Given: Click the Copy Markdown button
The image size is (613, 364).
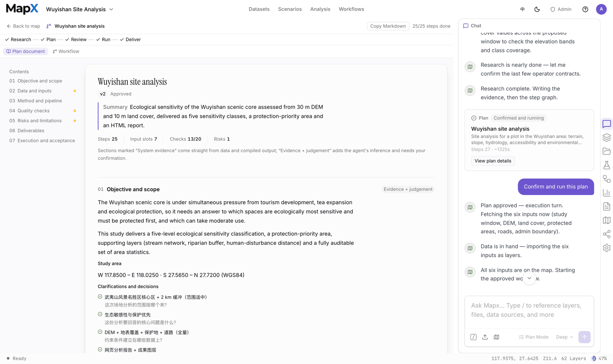Looking at the screenshot, I should [388, 26].
